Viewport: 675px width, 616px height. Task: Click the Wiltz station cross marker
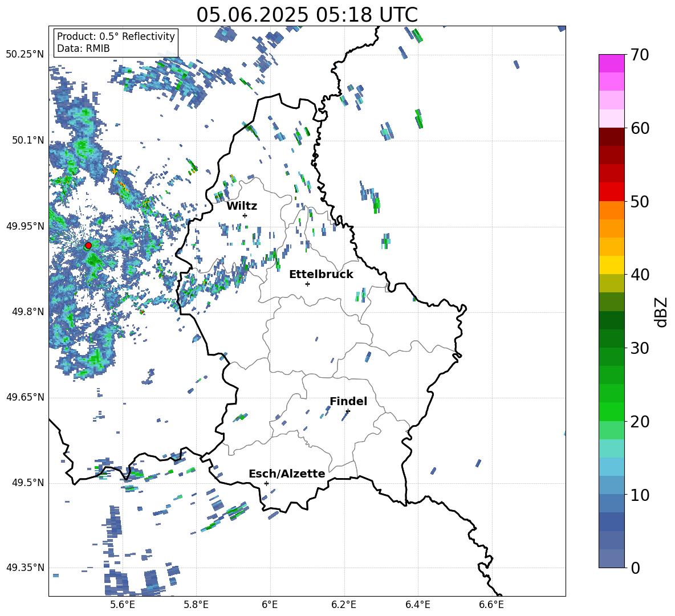245,215
